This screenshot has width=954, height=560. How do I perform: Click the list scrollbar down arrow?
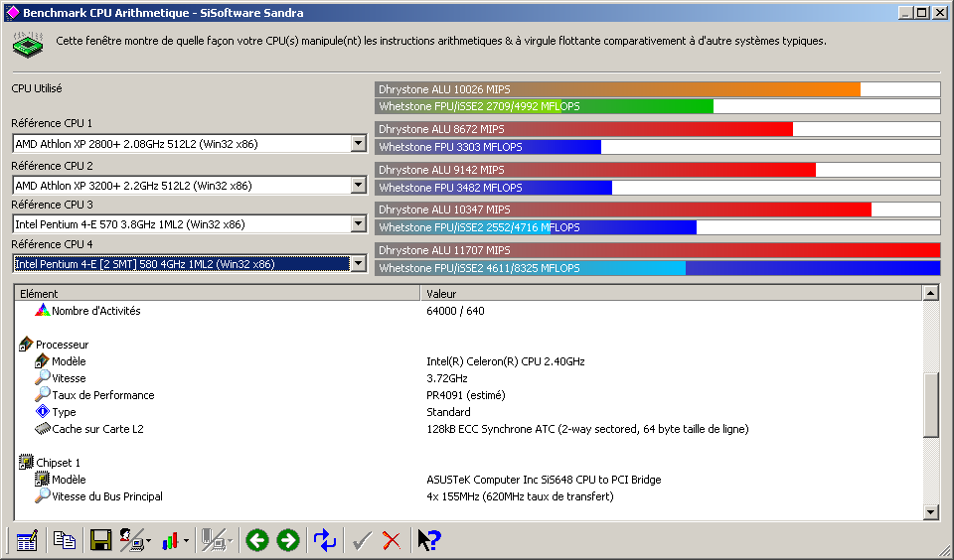click(x=931, y=512)
